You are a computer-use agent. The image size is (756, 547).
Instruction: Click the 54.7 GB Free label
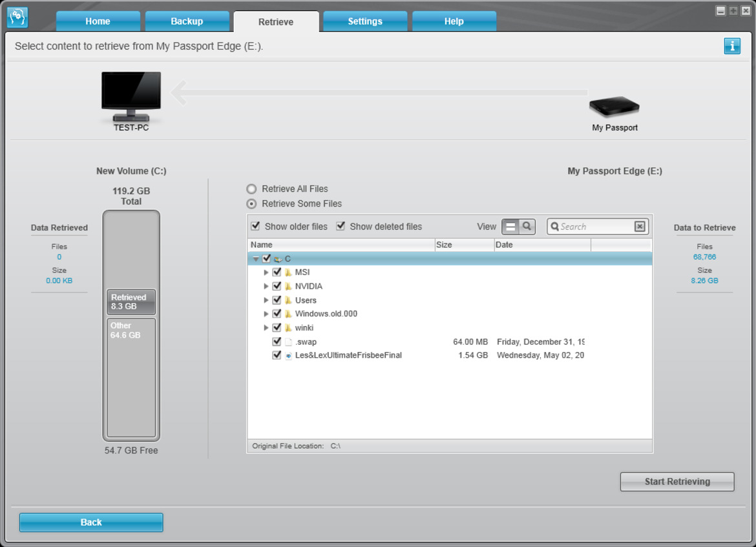(x=131, y=451)
